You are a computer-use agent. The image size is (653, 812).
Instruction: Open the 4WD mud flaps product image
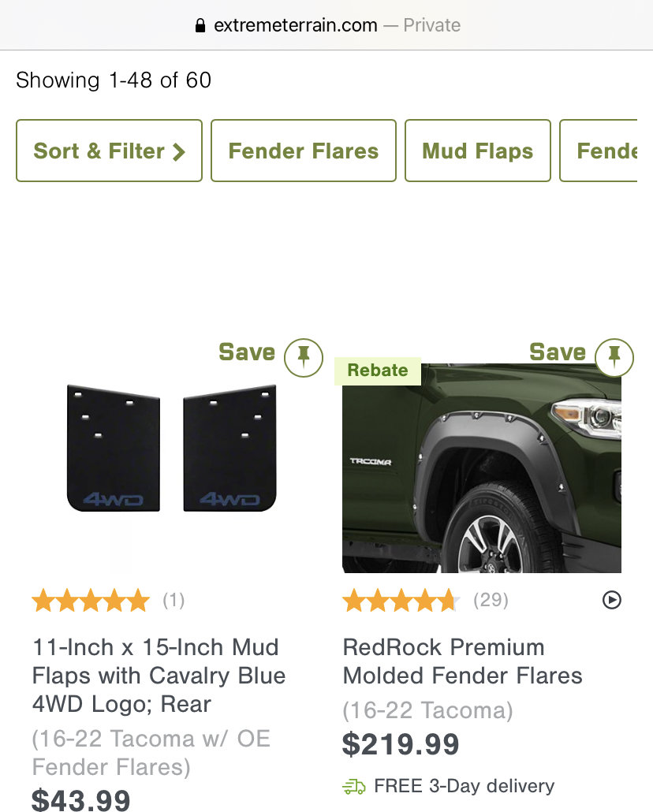click(x=172, y=449)
